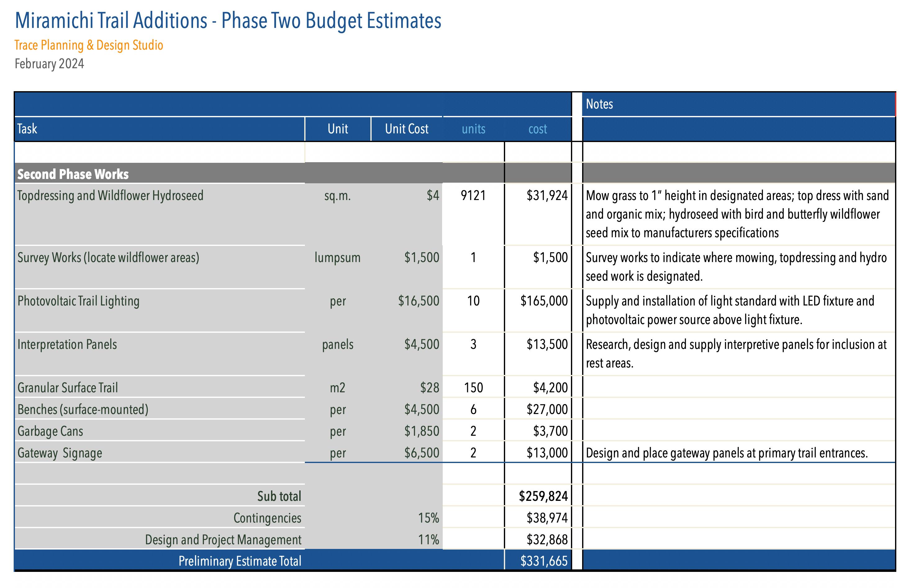Select the Trace Planning & Design Studio text

click(89, 45)
